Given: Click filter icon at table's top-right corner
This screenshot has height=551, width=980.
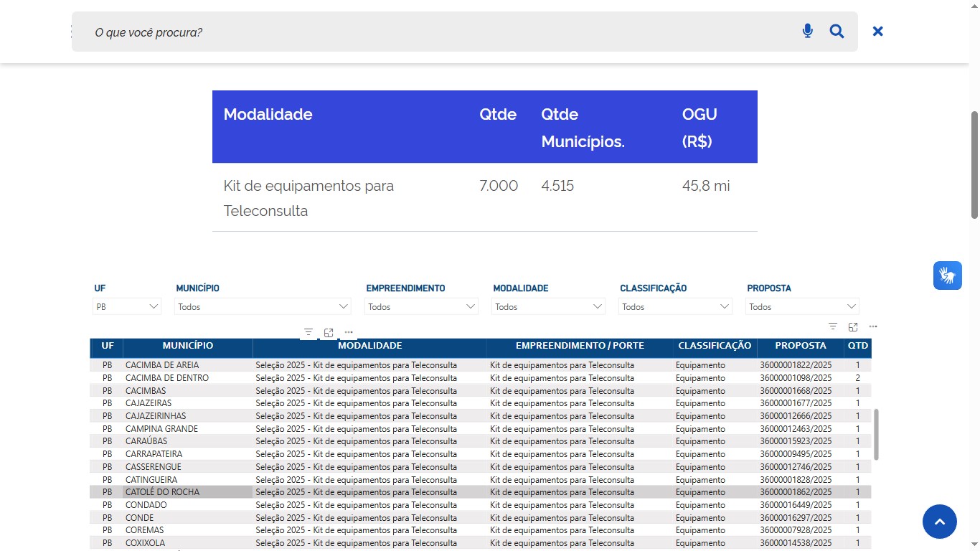Looking at the screenshot, I should (x=833, y=326).
